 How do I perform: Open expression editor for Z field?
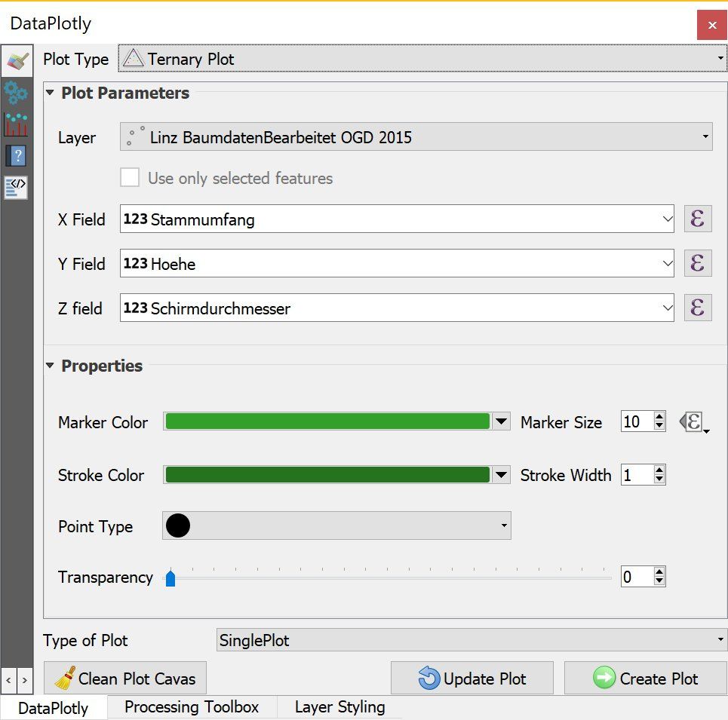(697, 308)
